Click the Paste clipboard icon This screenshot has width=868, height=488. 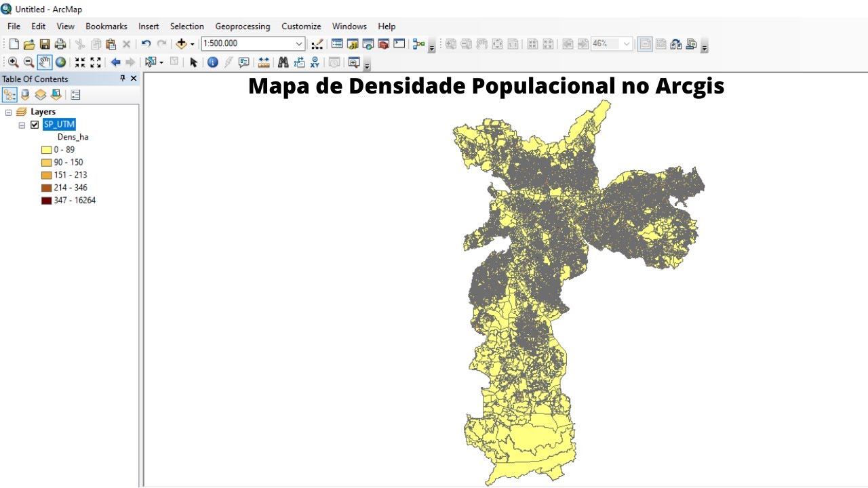[111, 44]
